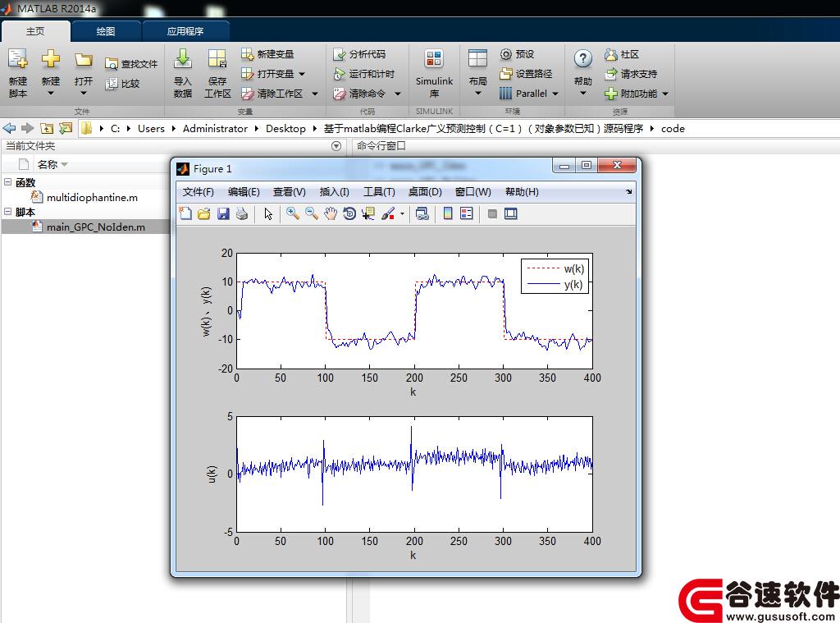This screenshot has width=840, height=623.
Task: Expand Clear Commands (清除命令) dropdown arrow
Action: [398, 94]
